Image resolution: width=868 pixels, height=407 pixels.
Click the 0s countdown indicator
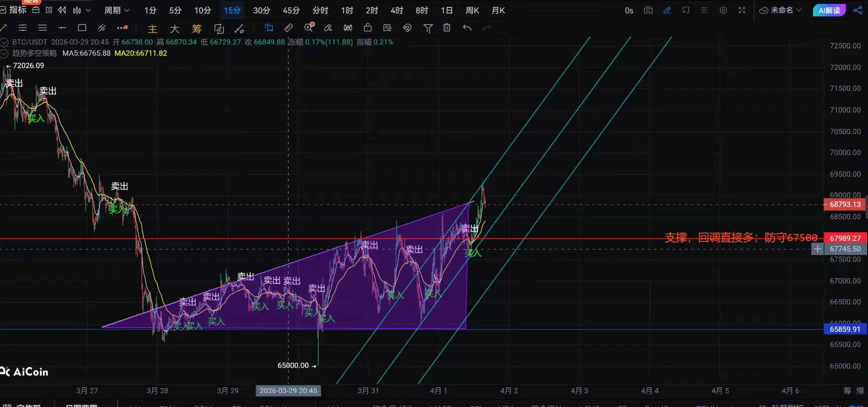coord(629,10)
